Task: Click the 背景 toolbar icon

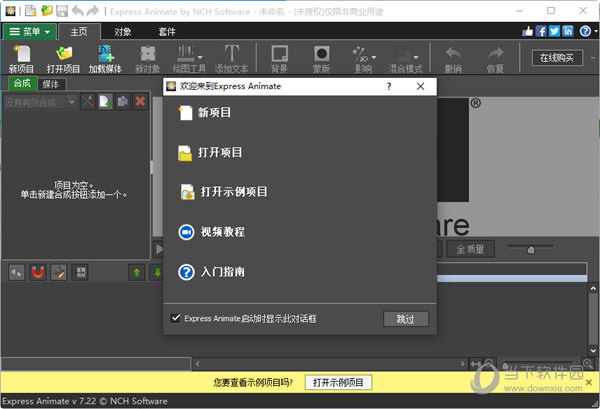Action: [279, 59]
